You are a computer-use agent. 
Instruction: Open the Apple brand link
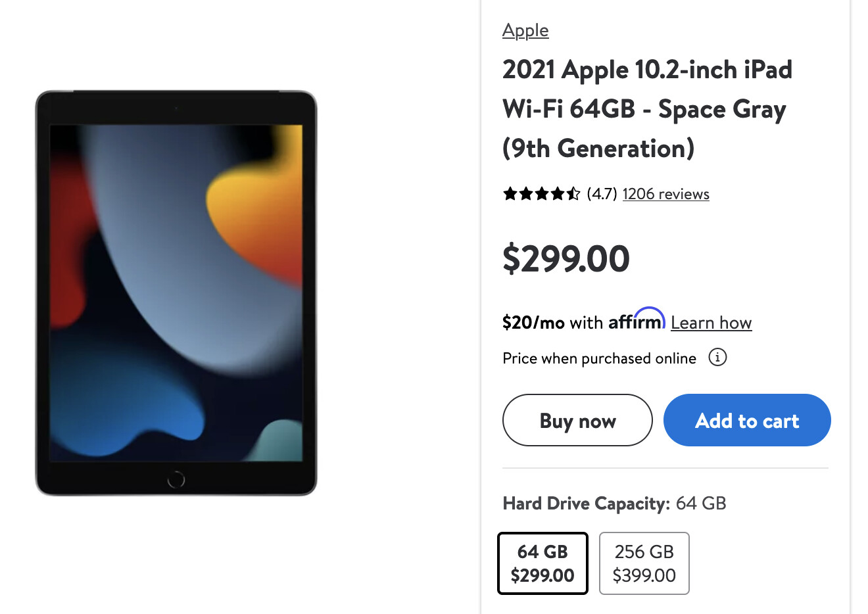525,30
